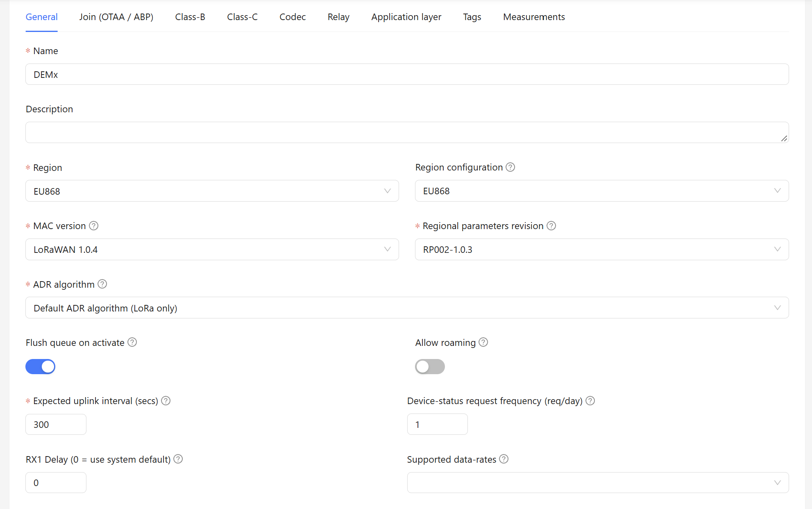Open the Application layer tab
This screenshot has height=509, width=812.
click(x=406, y=17)
